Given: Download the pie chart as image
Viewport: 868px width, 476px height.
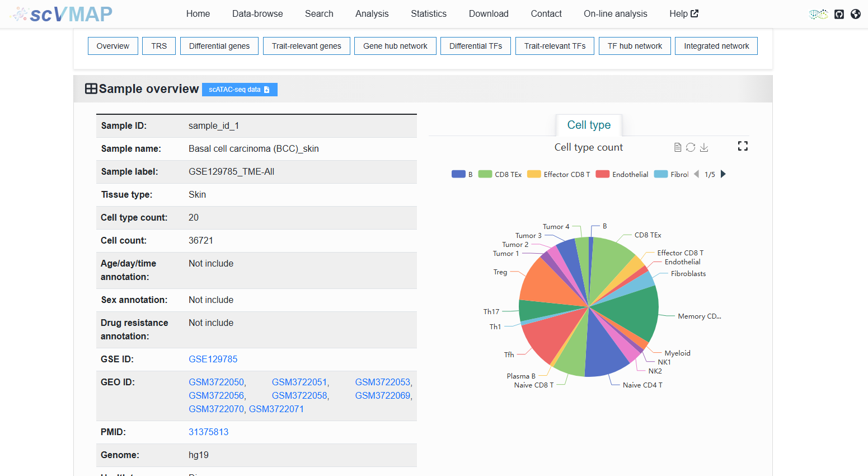Looking at the screenshot, I should pos(704,147).
